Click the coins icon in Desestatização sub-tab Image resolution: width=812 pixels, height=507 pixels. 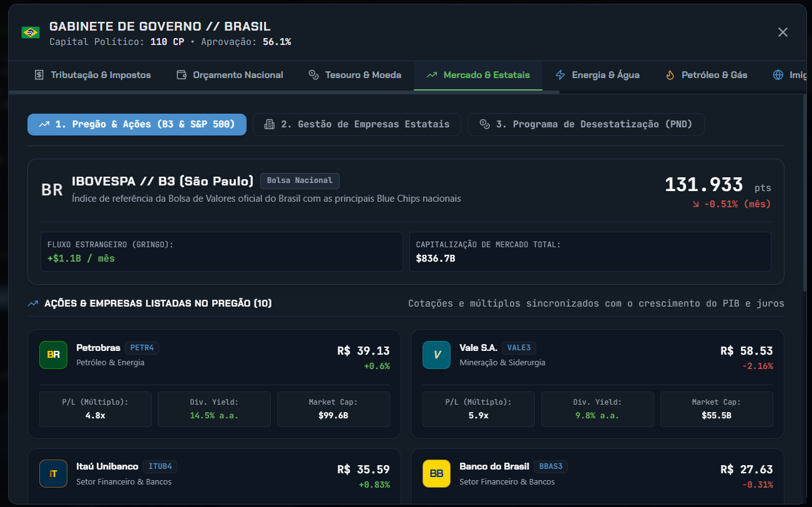coord(484,124)
